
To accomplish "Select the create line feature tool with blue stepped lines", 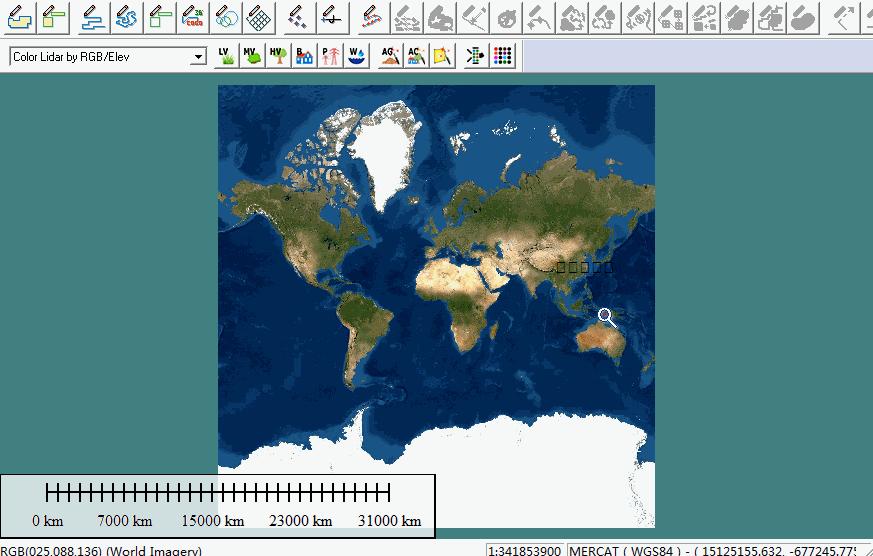I will 94,17.
